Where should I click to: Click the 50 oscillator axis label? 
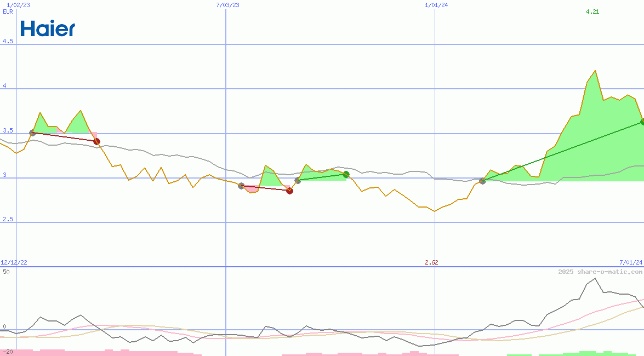6,272
